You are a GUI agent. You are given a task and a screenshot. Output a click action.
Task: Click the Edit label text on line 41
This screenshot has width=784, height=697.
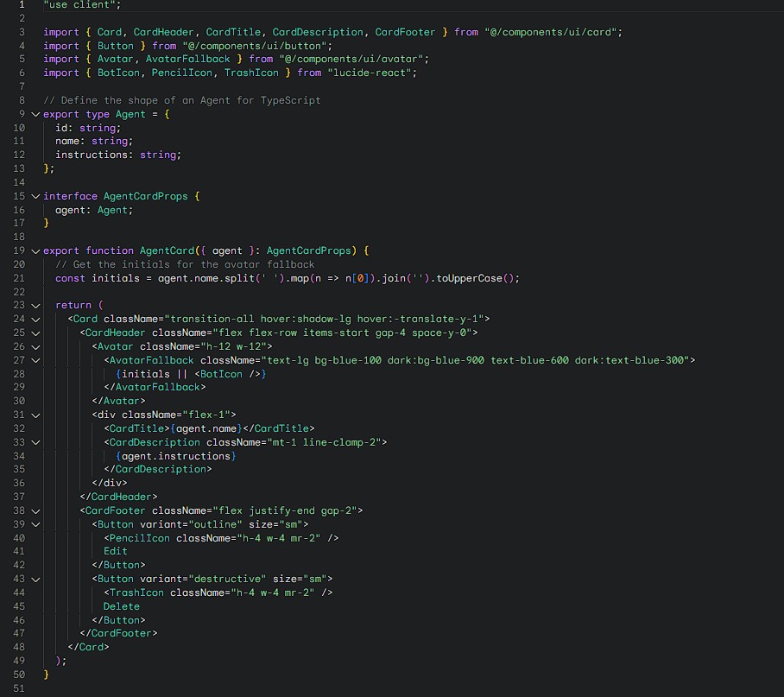[116, 551]
